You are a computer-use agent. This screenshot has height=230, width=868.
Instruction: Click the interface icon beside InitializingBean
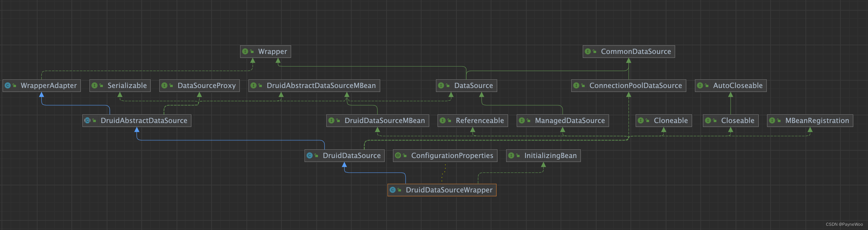(x=511, y=155)
